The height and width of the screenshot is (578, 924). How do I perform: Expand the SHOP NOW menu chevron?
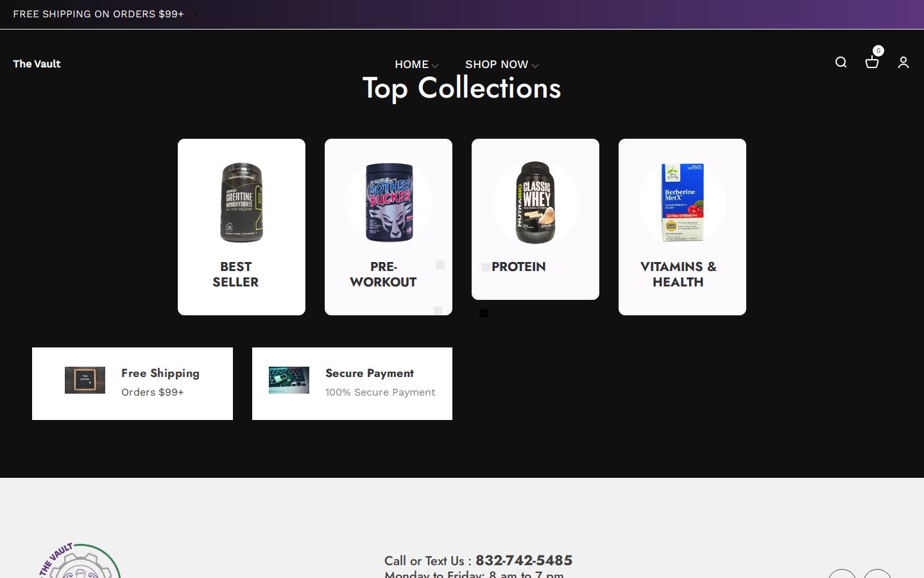click(535, 66)
